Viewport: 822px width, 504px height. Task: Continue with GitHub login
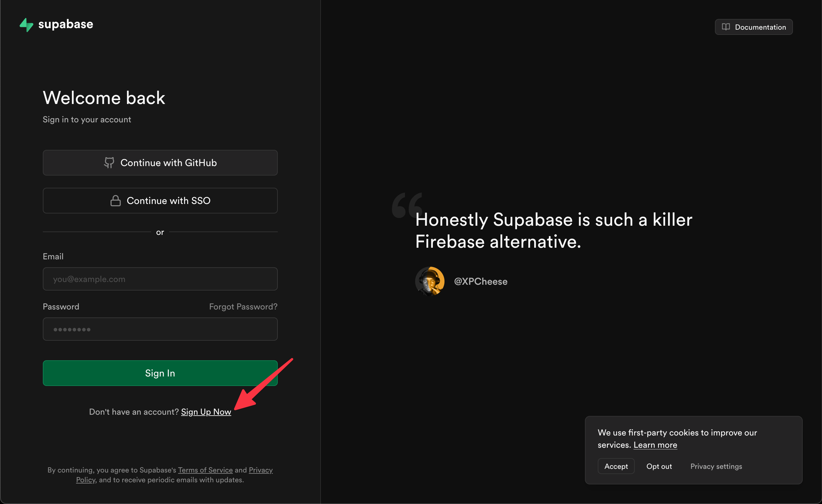tap(160, 163)
